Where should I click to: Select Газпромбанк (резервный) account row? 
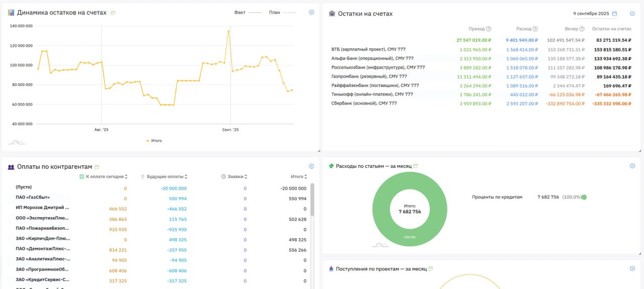click(480, 76)
